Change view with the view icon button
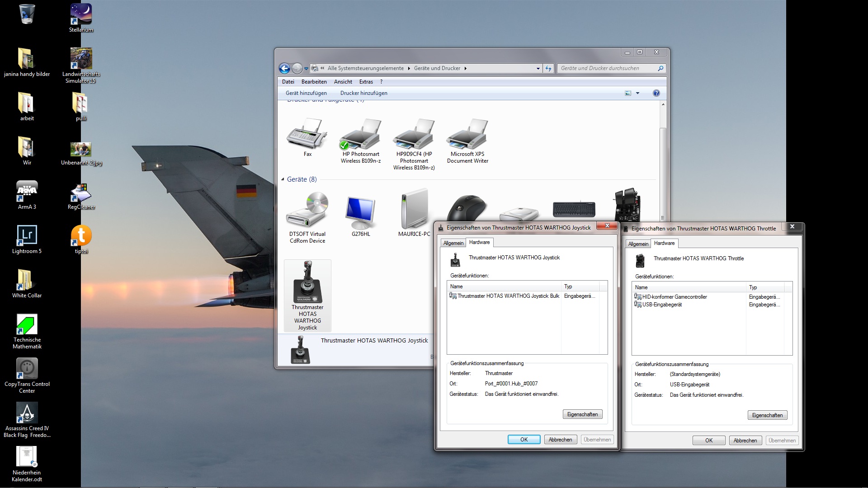Viewport: 868px width, 488px height. coord(628,93)
